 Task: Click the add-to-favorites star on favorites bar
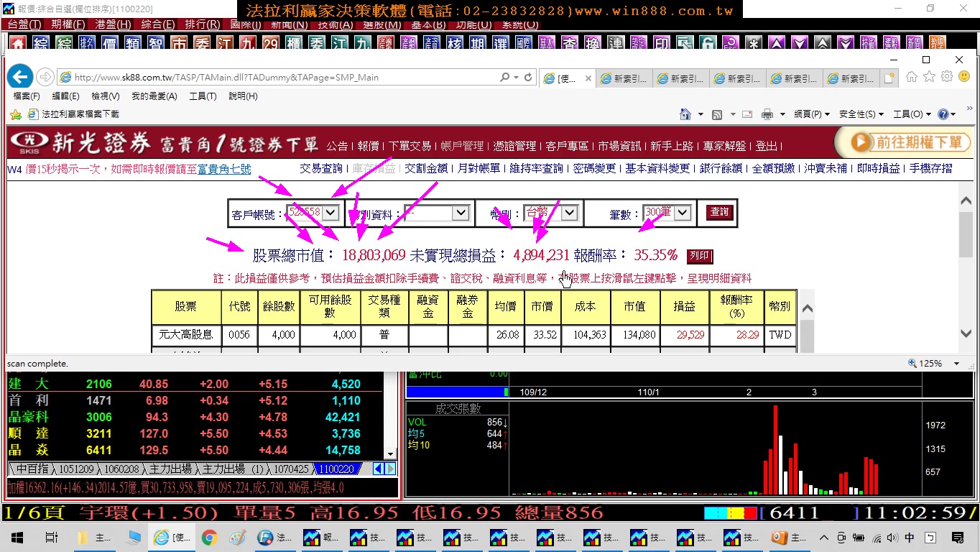pyautogui.click(x=16, y=114)
